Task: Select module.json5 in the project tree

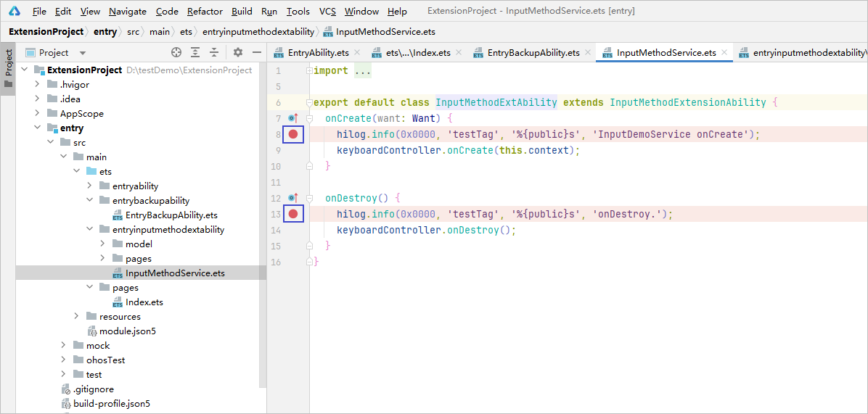Action: pyautogui.click(x=127, y=331)
